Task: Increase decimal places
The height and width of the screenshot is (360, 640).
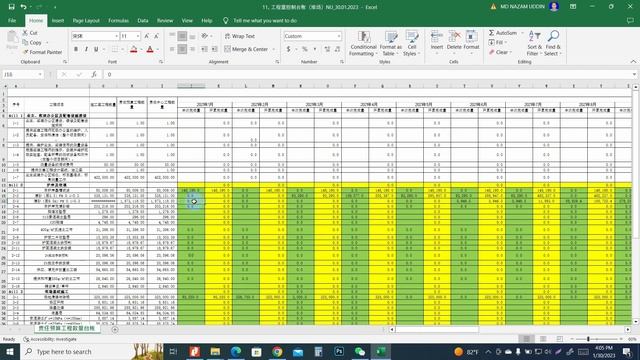Action: 327,49
